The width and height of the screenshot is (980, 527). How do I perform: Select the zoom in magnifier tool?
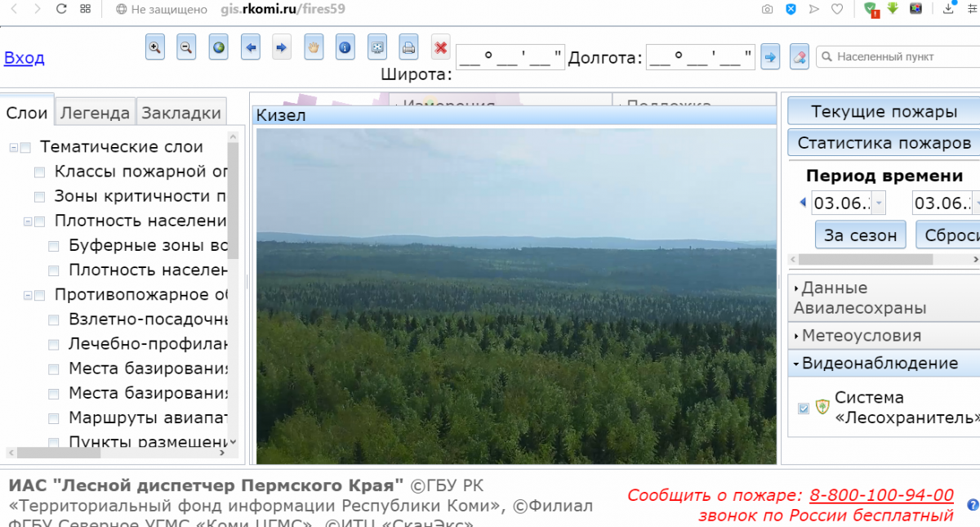point(155,47)
